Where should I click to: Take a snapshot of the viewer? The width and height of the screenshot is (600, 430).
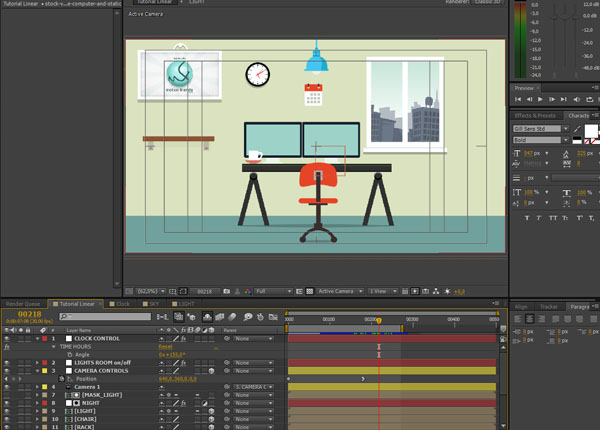227,292
